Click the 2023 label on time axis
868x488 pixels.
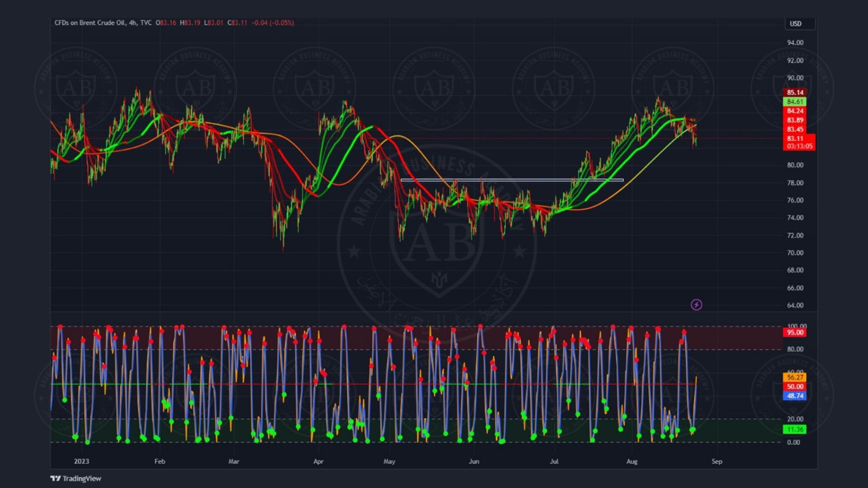tap(82, 461)
